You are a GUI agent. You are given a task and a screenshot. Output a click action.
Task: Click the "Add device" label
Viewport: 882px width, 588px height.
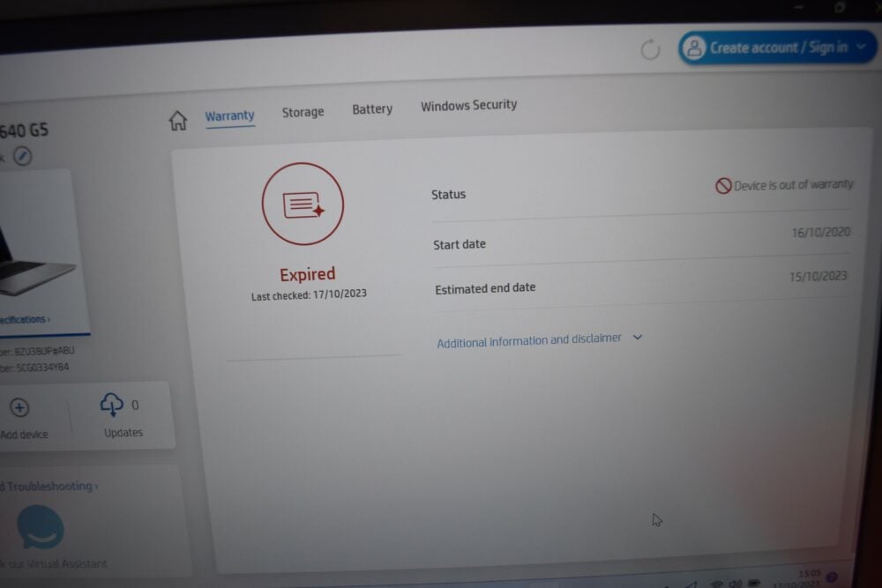click(24, 435)
